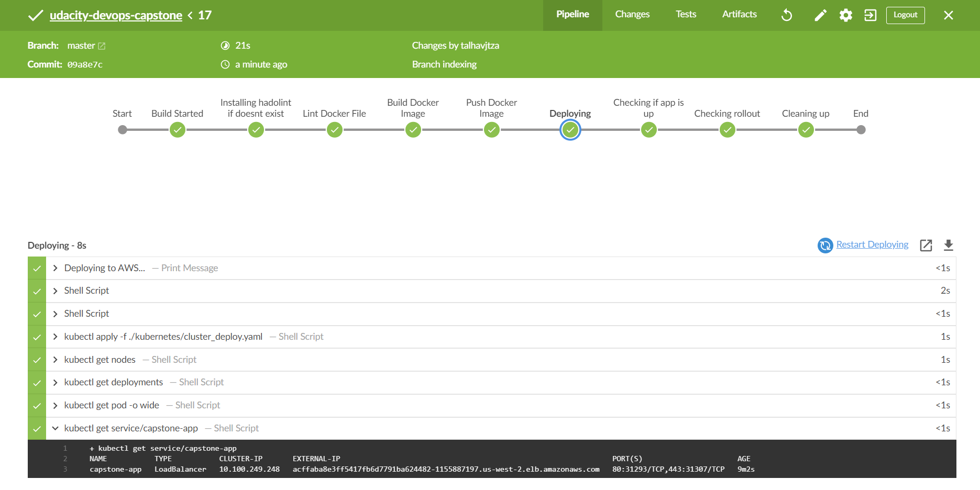Close the run details with X
The image size is (980, 490).
pyautogui.click(x=949, y=15)
